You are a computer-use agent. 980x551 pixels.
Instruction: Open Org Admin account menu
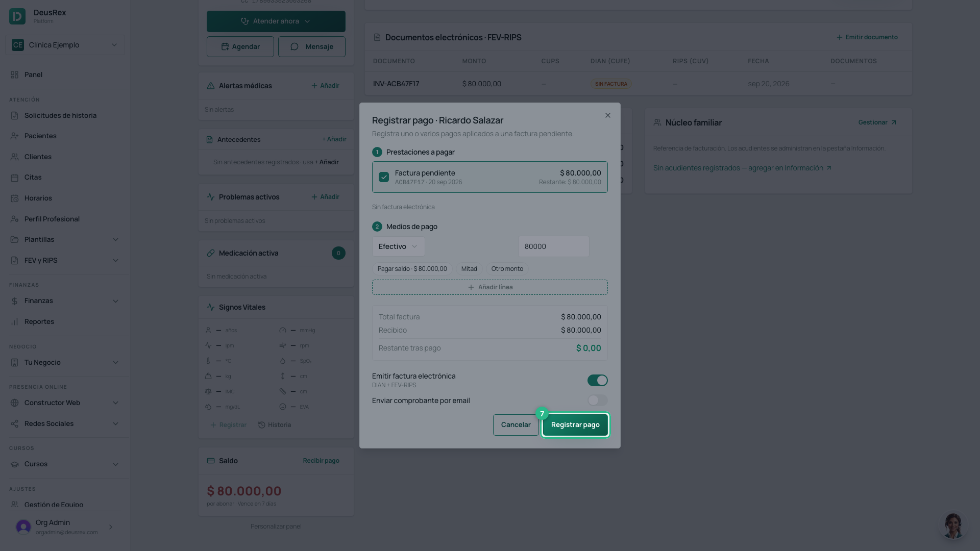pos(65,527)
